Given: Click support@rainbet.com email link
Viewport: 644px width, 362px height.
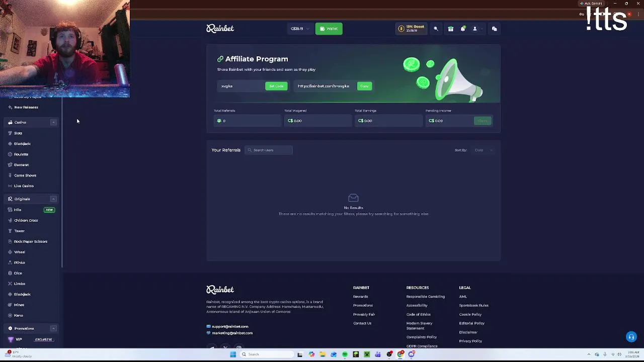Looking at the screenshot, I should 230,326.
